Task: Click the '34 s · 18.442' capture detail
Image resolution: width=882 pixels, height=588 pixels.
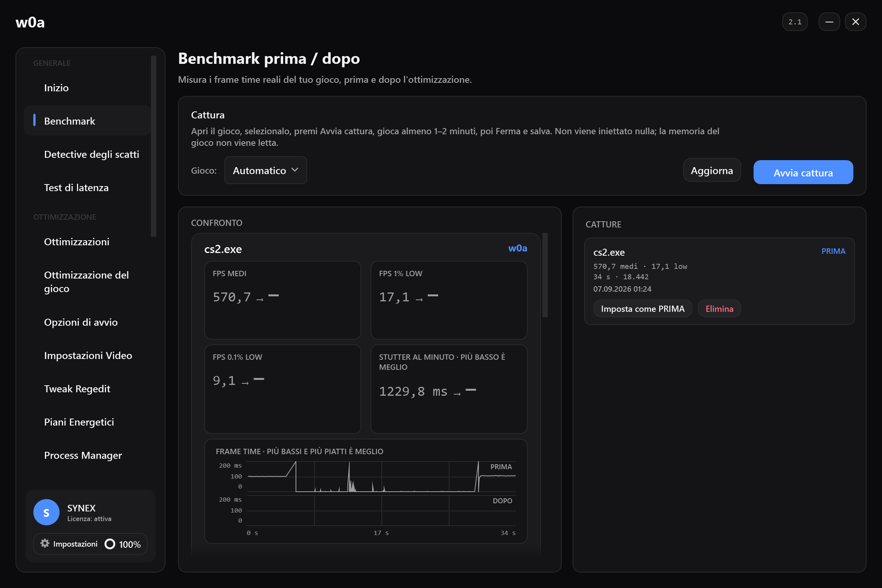Action: point(621,277)
